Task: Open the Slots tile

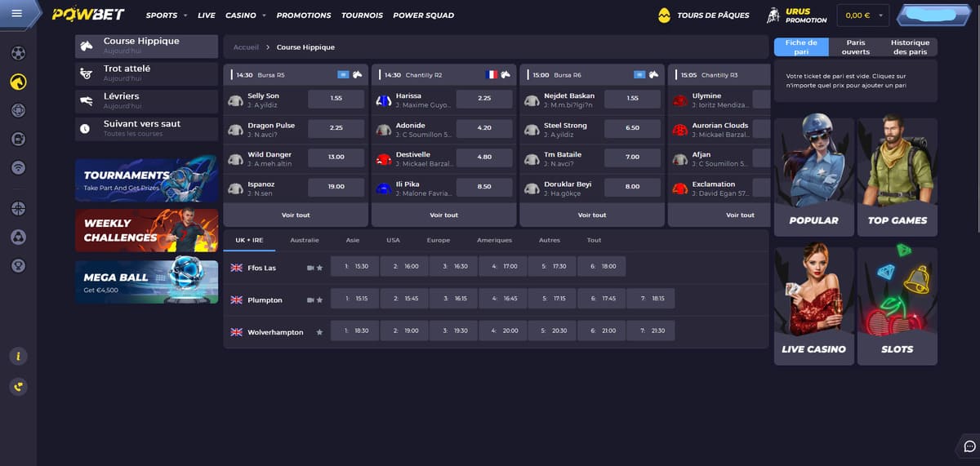Action: [x=898, y=306]
